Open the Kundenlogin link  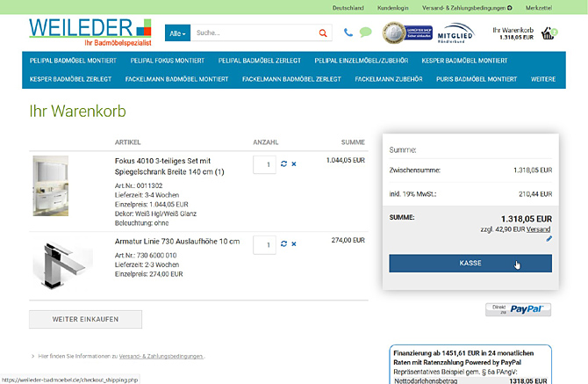coord(392,8)
